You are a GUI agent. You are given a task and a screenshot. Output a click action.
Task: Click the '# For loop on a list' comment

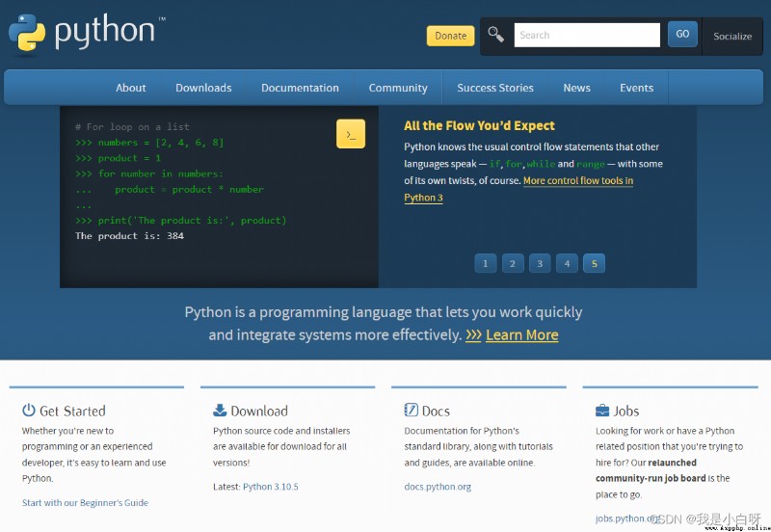[x=132, y=127]
